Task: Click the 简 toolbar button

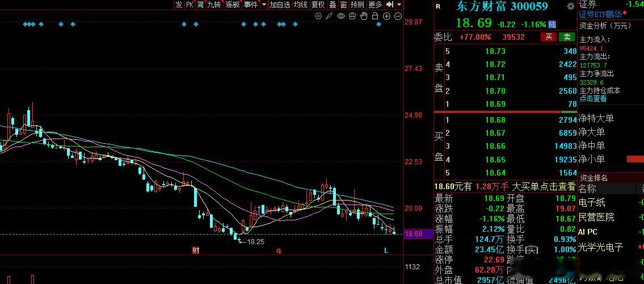Action: (x=200, y=5)
